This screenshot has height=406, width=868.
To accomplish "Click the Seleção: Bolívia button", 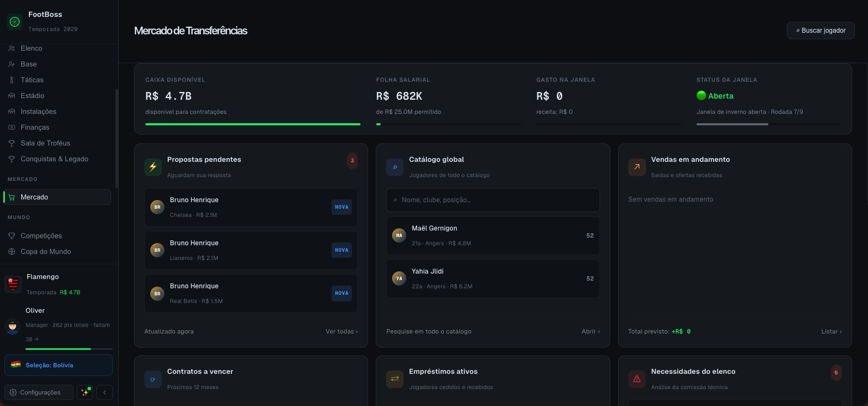I will (58, 365).
